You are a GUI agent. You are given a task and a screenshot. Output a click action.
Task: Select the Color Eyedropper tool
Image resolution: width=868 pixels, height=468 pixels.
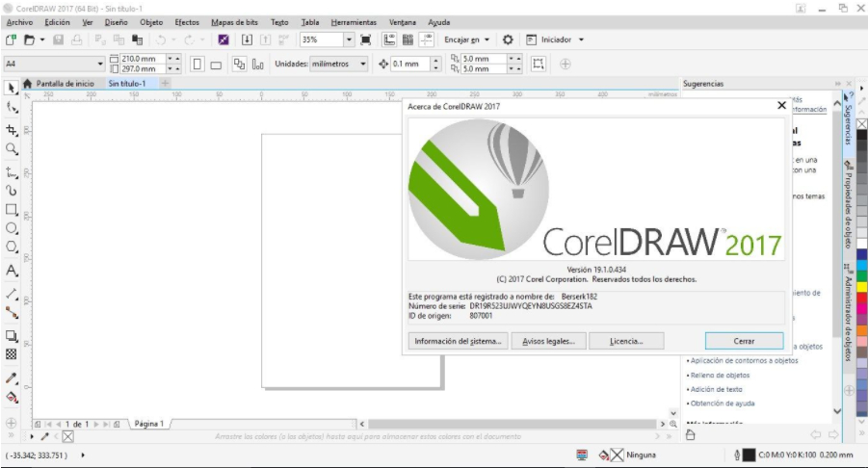[x=11, y=378]
